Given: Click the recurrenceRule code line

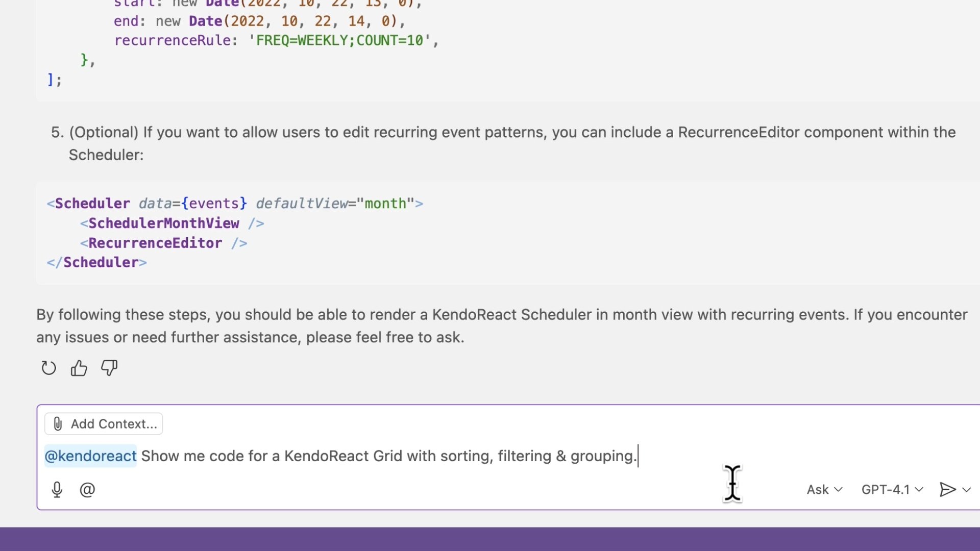Looking at the screenshot, I should [x=276, y=40].
